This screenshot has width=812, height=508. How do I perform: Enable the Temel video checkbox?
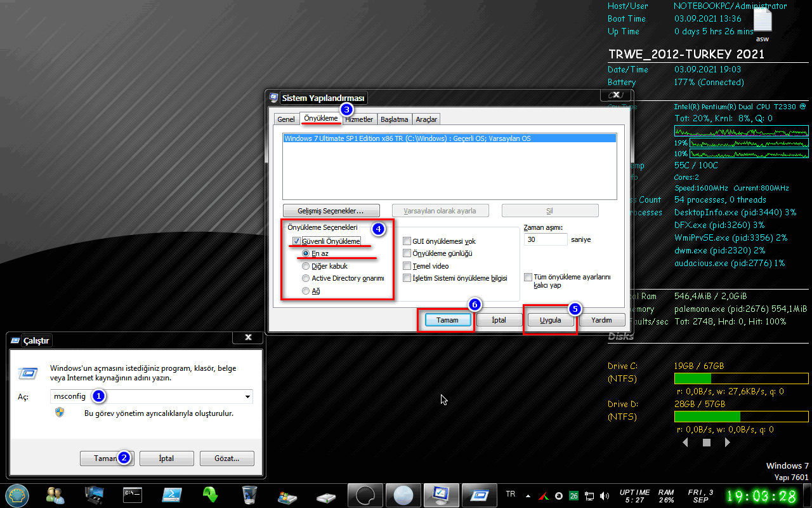tap(407, 266)
